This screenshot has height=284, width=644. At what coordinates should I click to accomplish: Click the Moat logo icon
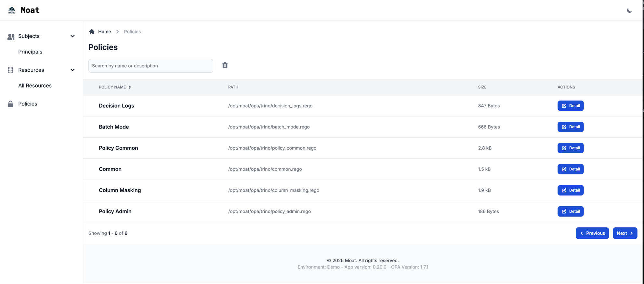coord(12,10)
